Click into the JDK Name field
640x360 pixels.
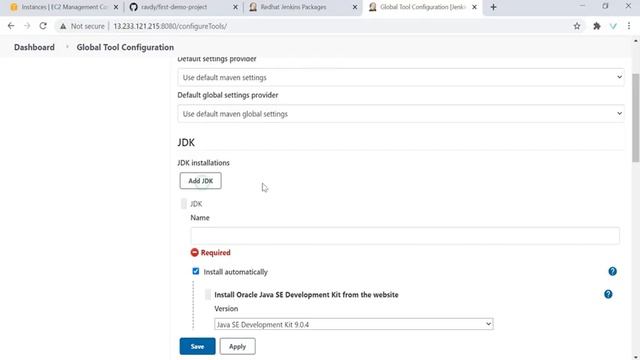point(405,236)
